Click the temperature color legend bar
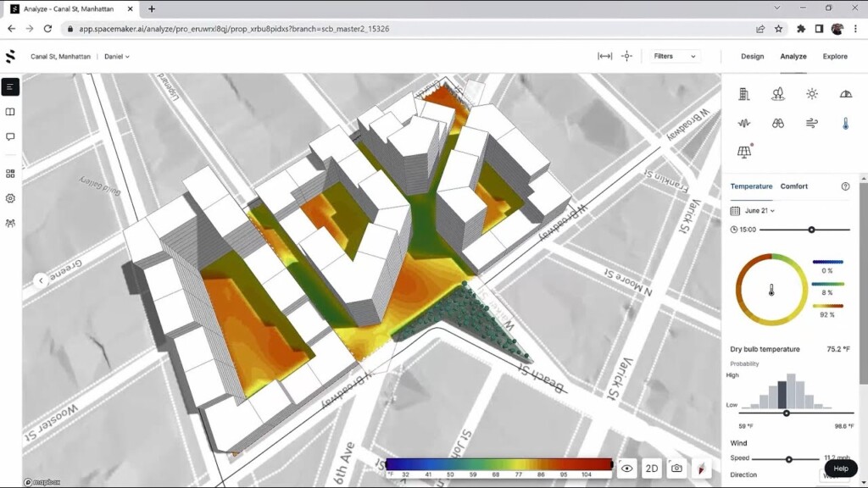The height and width of the screenshot is (488, 868). coord(498,463)
